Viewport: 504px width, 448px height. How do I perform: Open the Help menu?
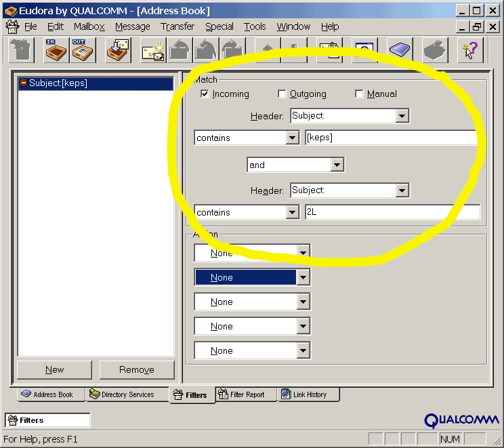(330, 26)
